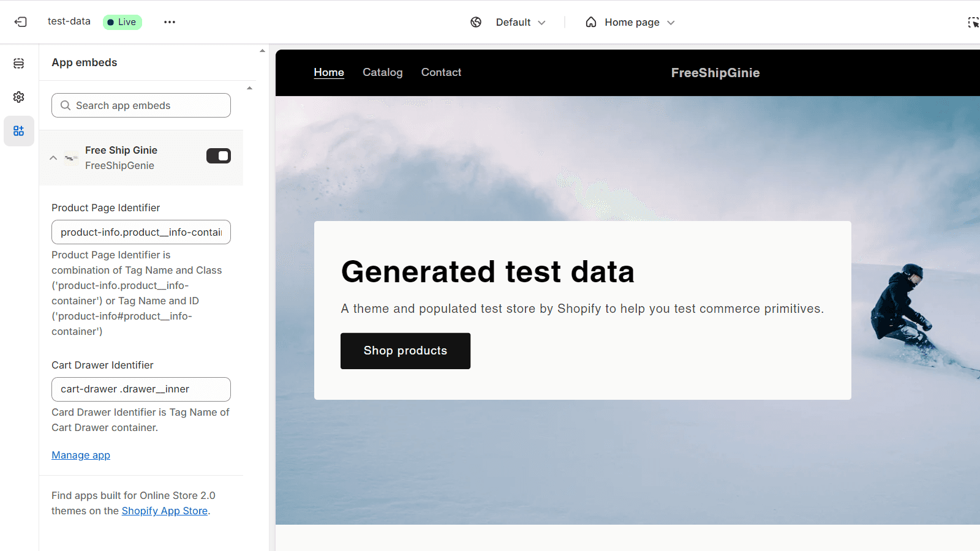Open Contact in the store navigation

[441, 72]
